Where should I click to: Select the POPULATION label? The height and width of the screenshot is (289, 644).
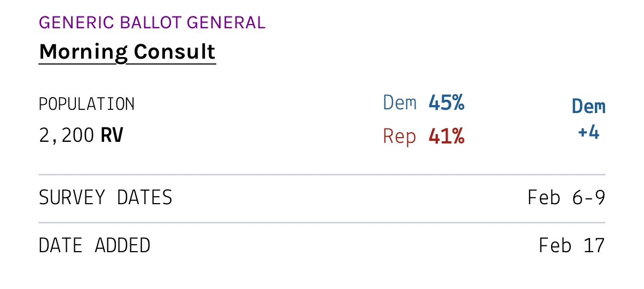(87, 104)
